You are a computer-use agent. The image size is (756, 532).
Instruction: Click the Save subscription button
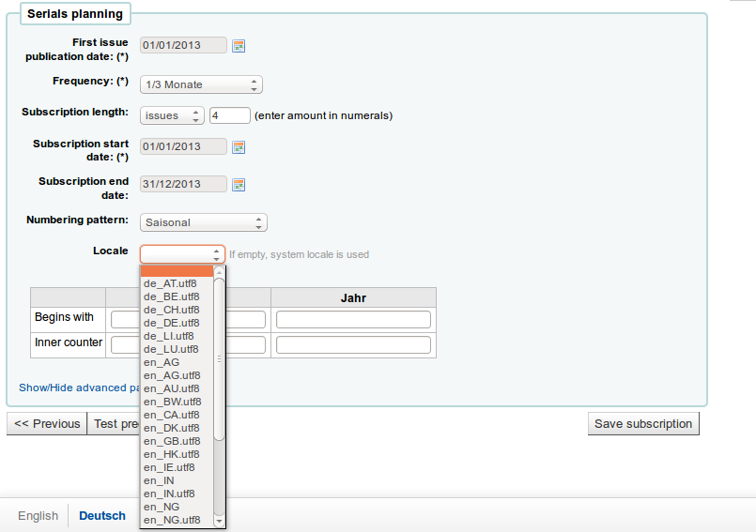click(x=643, y=423)
